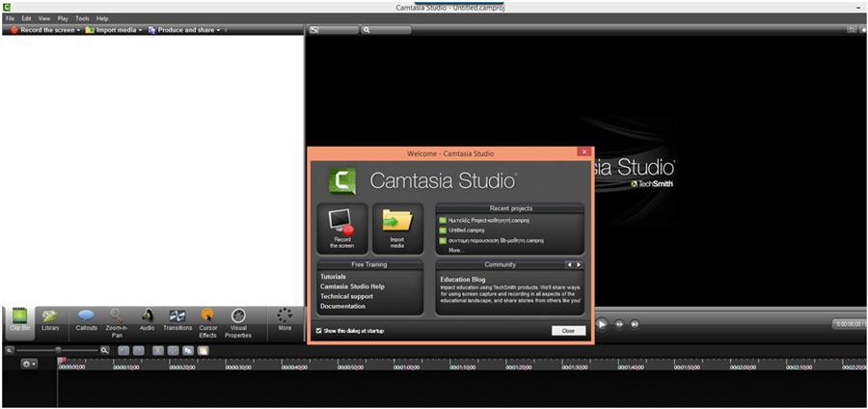Open the Zoom-n-Pan tool
868x409 pixels.
(x=117, y=323)
